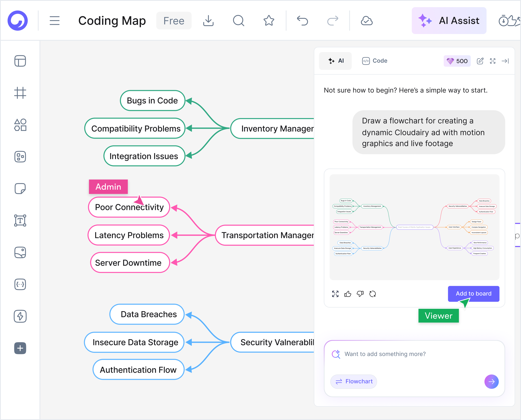
Task: Check cloud sync status icon
Action: (x=367, y=21)
